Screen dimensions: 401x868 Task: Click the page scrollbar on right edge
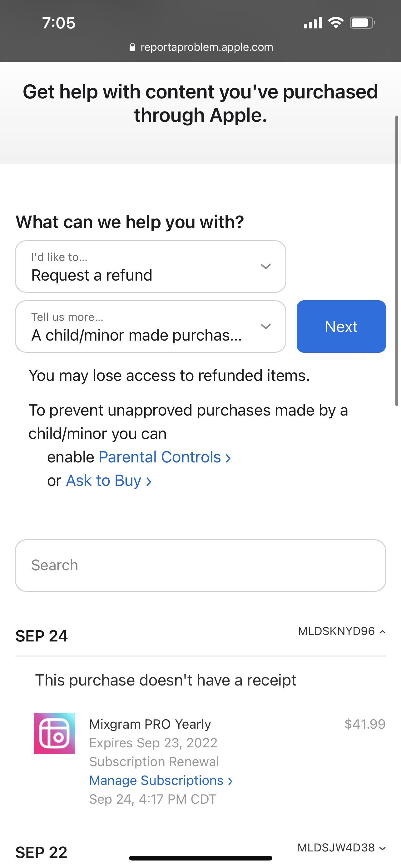[x=397, y=261]
